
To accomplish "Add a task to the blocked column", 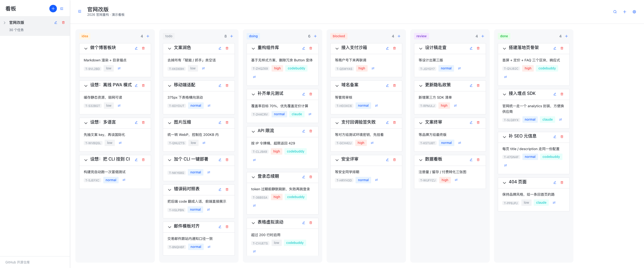I will 399,36.
